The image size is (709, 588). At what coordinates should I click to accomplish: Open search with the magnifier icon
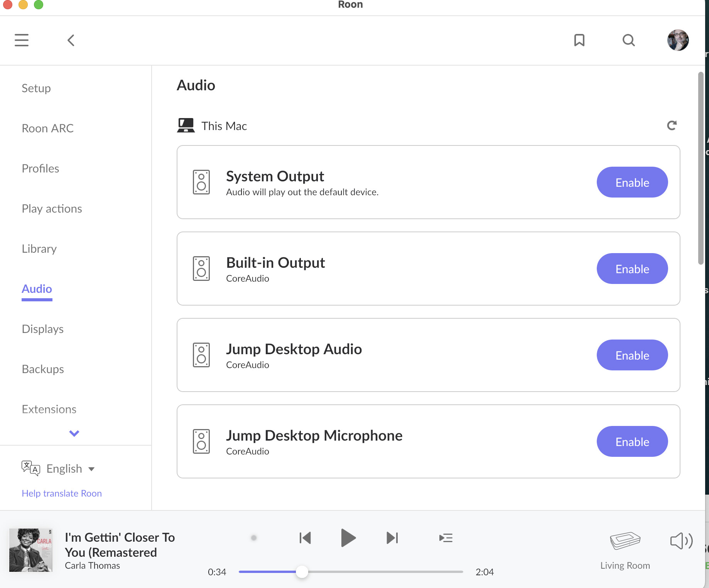click(x=629, y=40)
